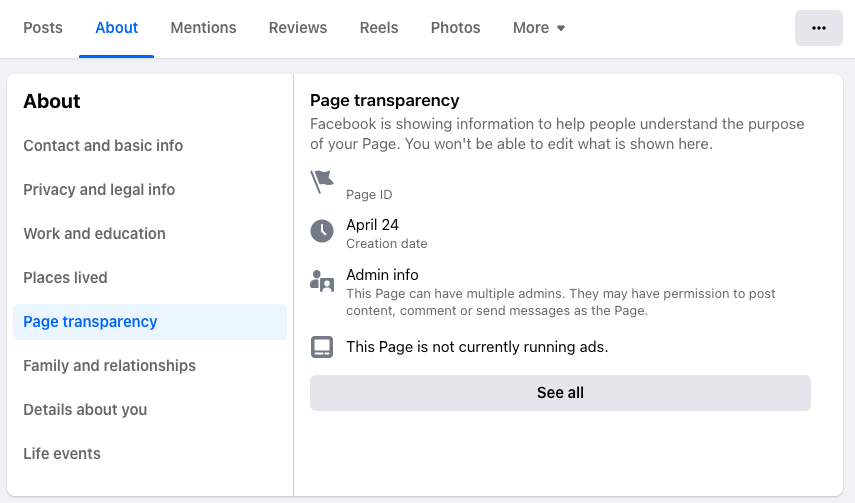The image size is (855, 503).
Task: Open the Reels tab
Action: 379,28
